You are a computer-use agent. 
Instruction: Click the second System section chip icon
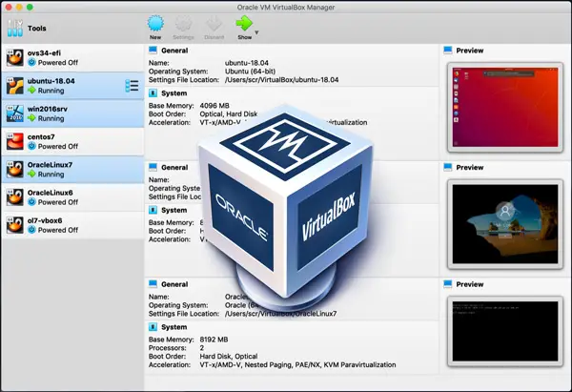[x=153, y=210]
